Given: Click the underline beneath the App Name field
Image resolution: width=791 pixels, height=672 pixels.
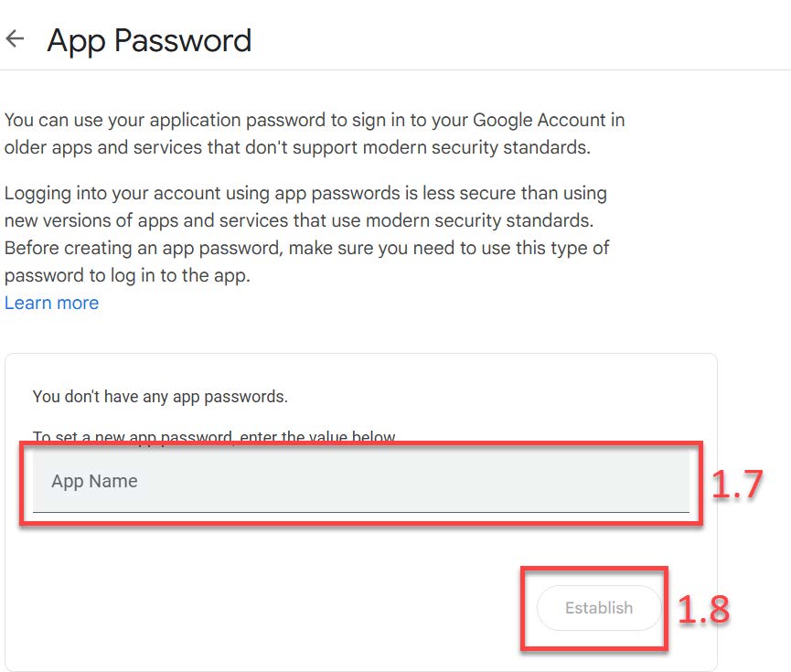Looking at the screenshot, I should pyautogui.click(x=360, y=512).
